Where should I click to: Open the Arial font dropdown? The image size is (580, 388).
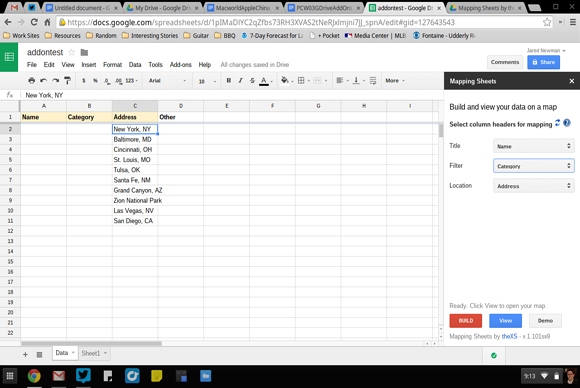point(167,81)
